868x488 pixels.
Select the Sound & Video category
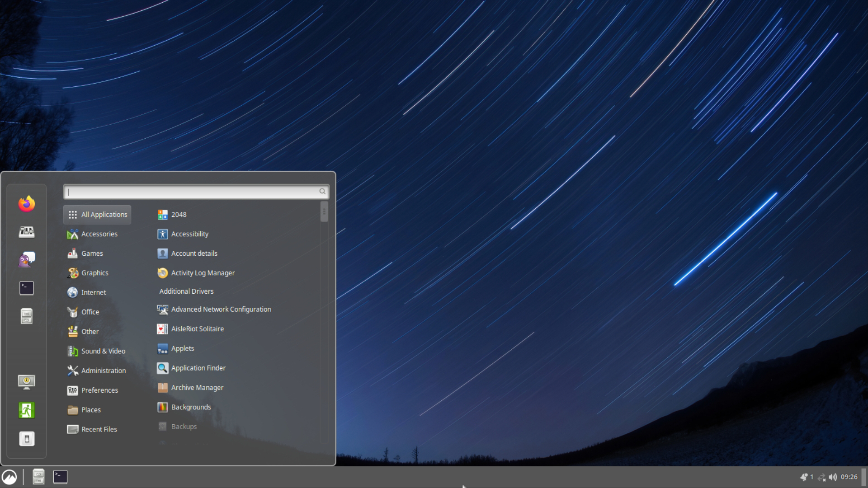(103, 351)
